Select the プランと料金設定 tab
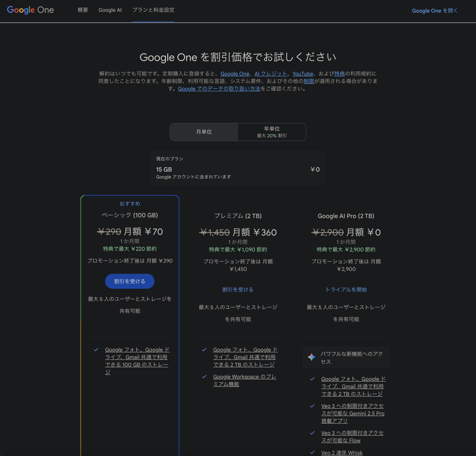The height and width of the screenshot is (456, 476). coord(153,10)
